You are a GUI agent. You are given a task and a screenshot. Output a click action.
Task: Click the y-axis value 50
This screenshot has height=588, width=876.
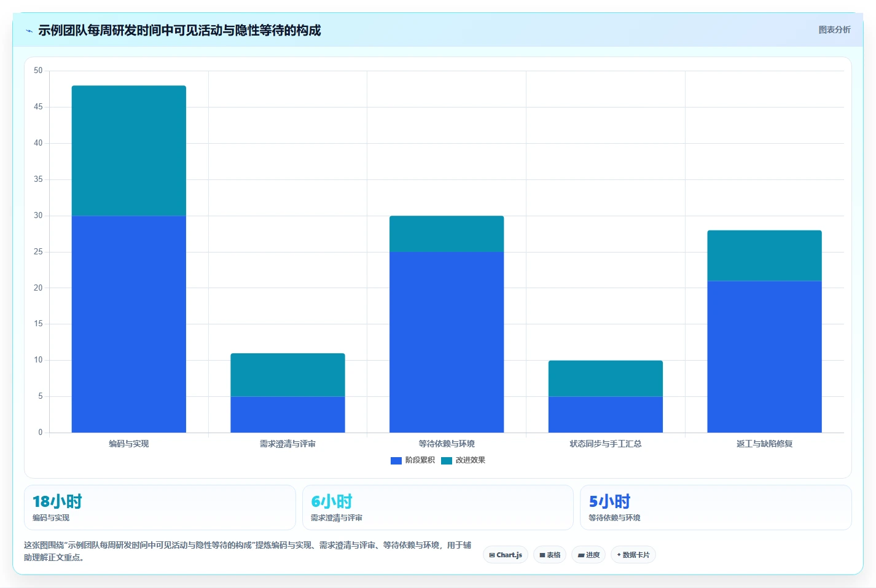coord(38,71)
